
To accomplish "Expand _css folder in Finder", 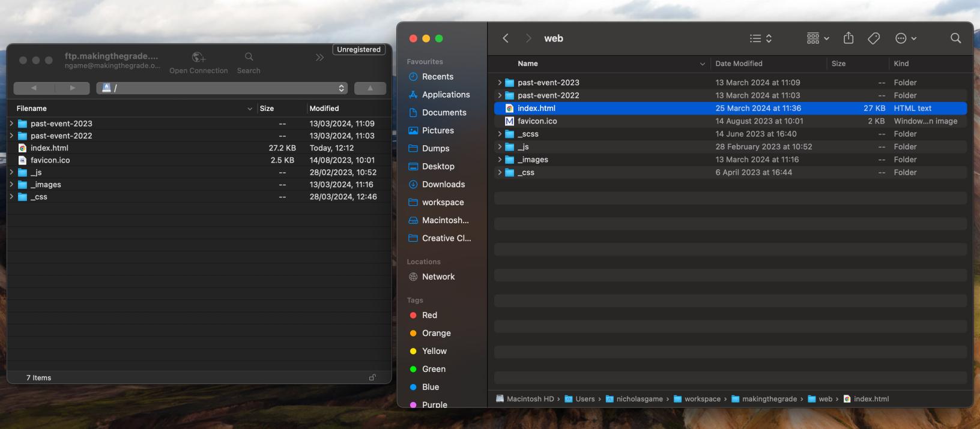I will pyautogui.click(x=499, y=173).
